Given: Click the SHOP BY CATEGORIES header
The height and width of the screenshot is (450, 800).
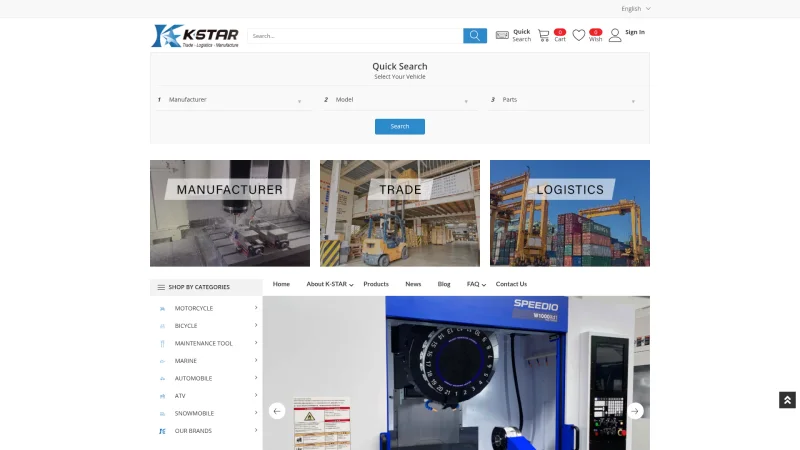Looking at the screenshot, I should [x=206, y=287].
